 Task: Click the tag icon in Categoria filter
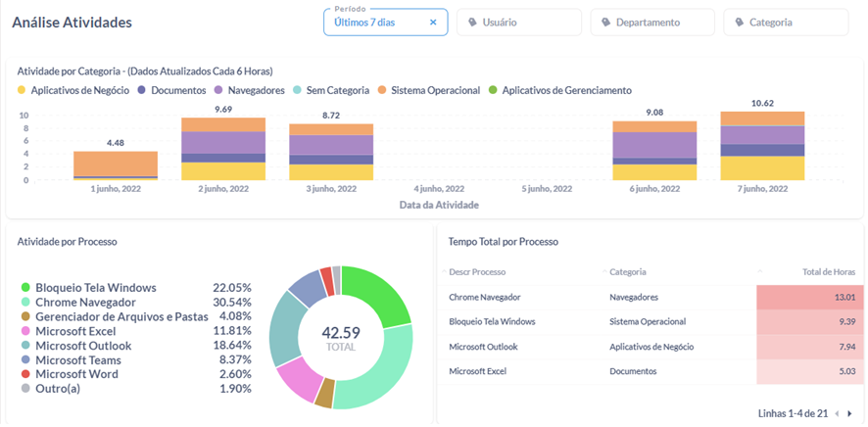(x=739, y=22)
